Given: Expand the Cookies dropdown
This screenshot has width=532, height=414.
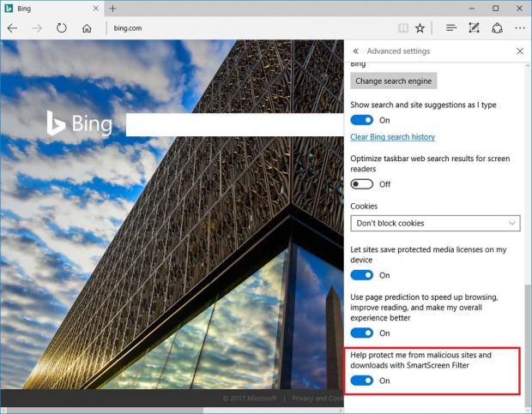Looking at the screenshot, I should pyautogui.click(x=435, y=223).
